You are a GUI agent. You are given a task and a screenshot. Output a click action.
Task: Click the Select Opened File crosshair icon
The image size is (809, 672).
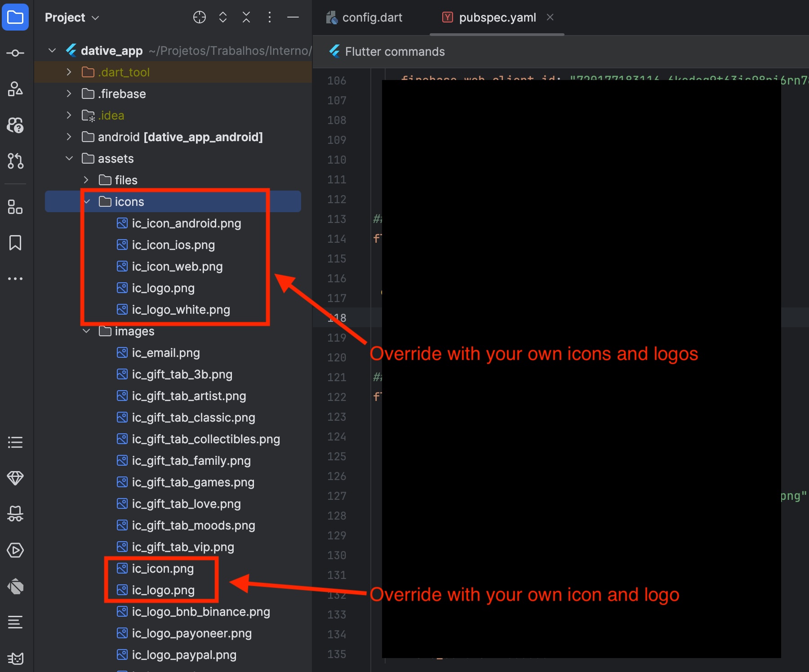(x=199, y=18)
